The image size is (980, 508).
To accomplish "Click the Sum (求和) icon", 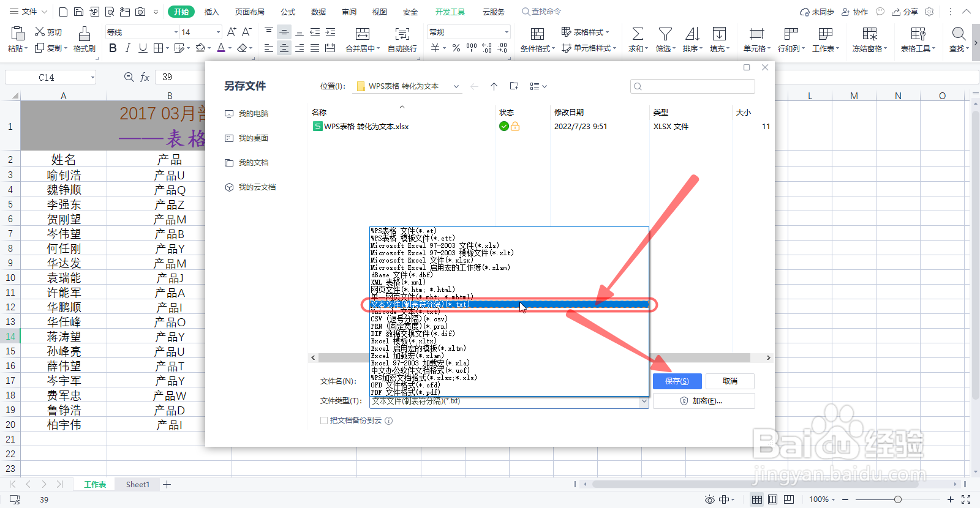I will click(x=638, y=34).
